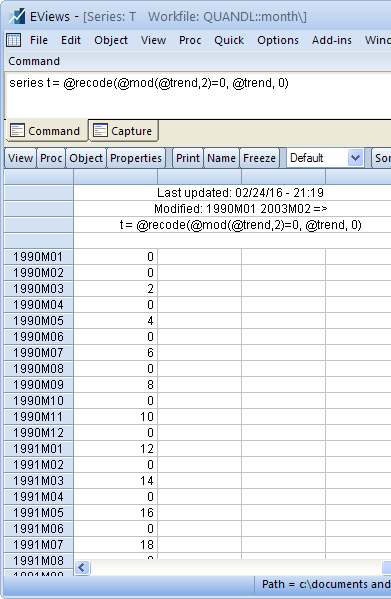Select the 1991M06 row header
The image size is (391, 599).
[x=39, y=529]
